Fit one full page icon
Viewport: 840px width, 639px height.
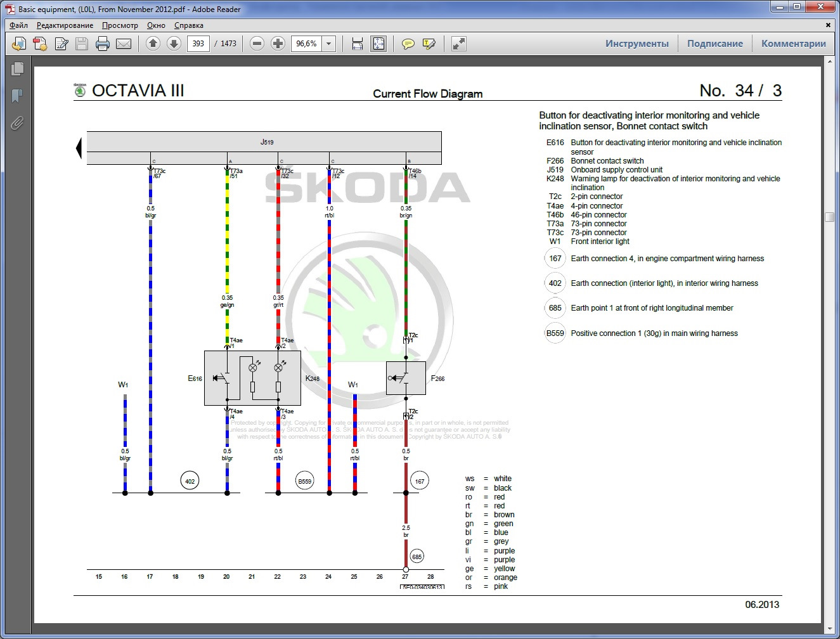coord(378,44)
